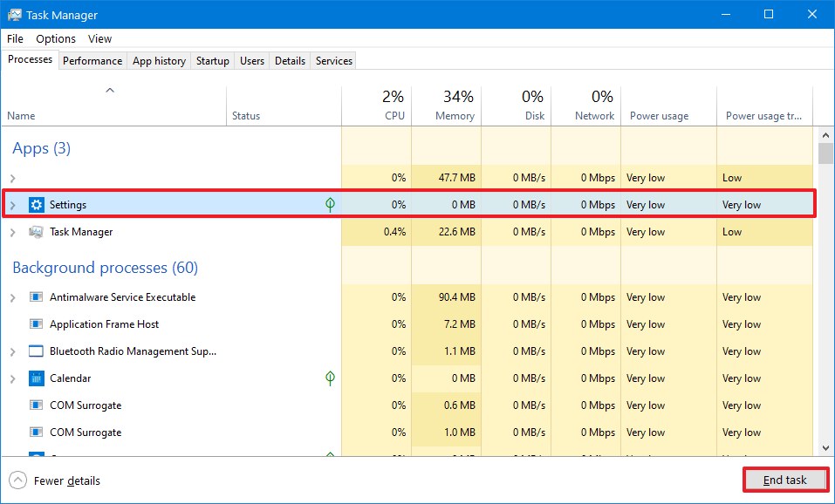Open the Options menu

click(56, 39)
